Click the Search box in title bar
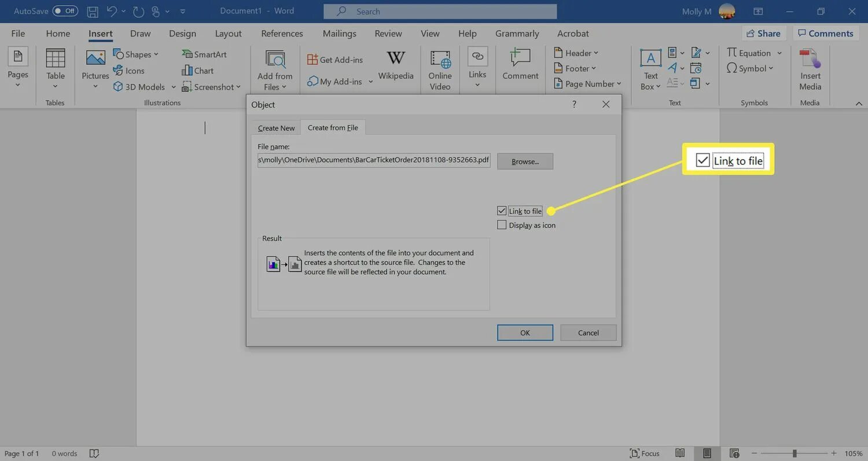 440,11
